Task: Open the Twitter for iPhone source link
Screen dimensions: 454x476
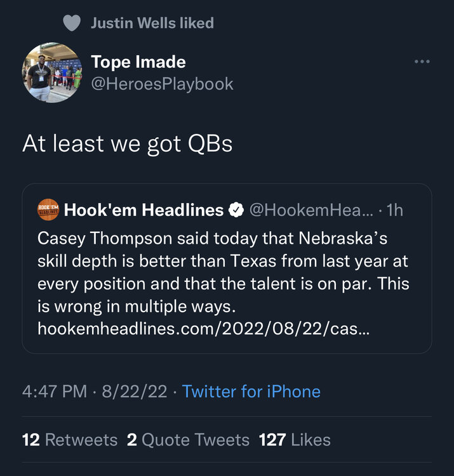Action: tap(251, 391)
